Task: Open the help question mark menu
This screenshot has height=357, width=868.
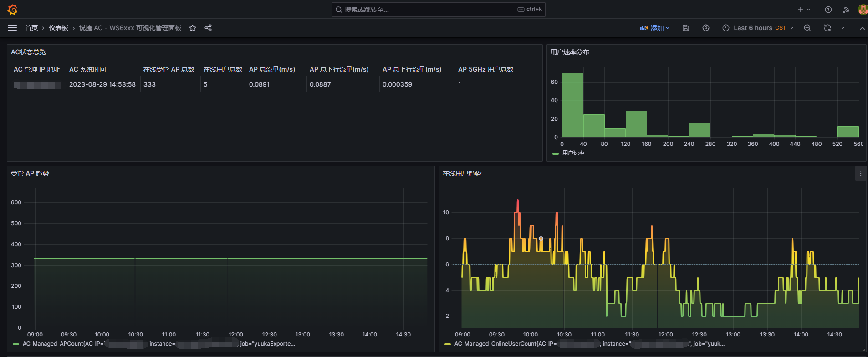Action: coord(828,10)
